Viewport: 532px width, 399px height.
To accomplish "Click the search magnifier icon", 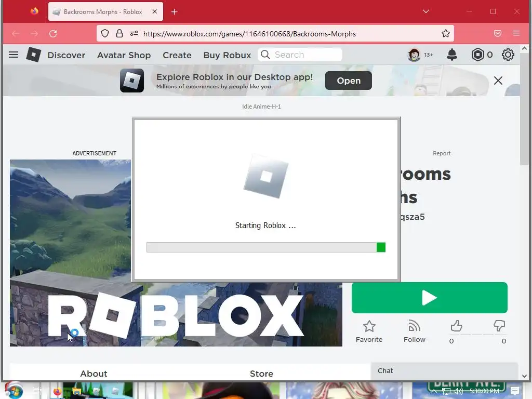I will point(265,55).
